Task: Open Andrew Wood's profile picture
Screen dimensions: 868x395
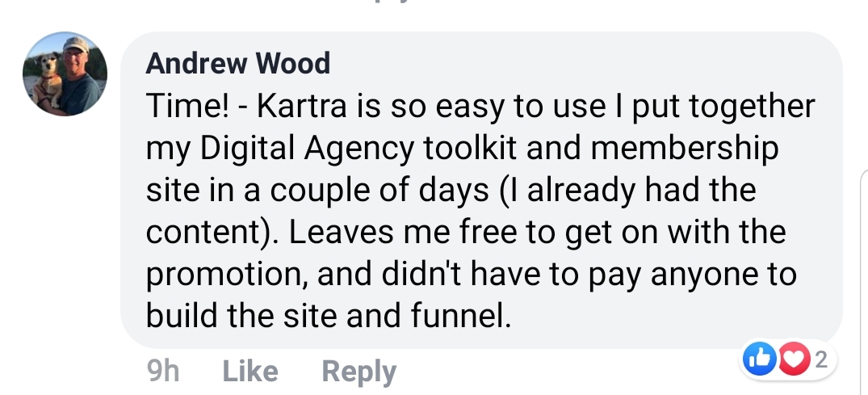Action: tap(65, 74)
